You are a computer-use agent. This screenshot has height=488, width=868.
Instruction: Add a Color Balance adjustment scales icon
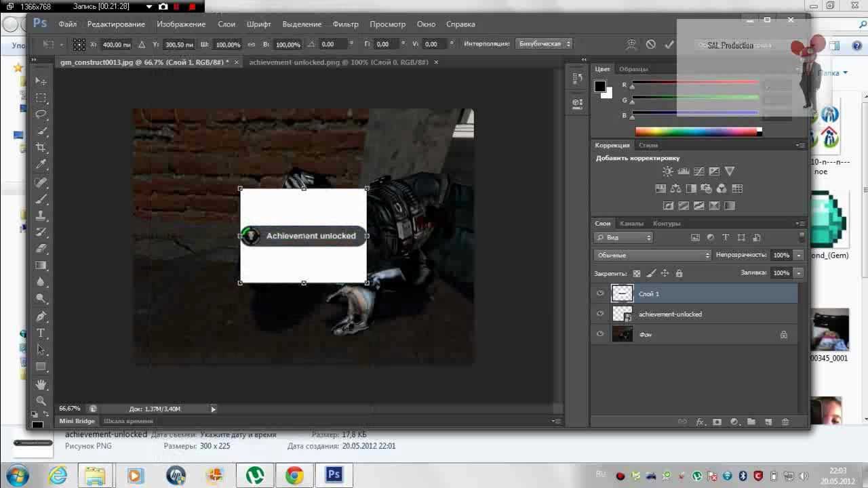point(676,188)
